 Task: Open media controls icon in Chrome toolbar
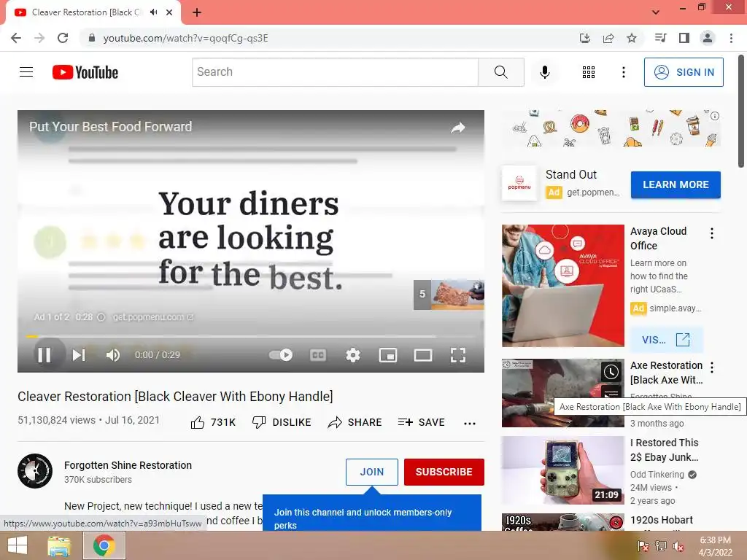pyautogui.click(x=660, y=38)
